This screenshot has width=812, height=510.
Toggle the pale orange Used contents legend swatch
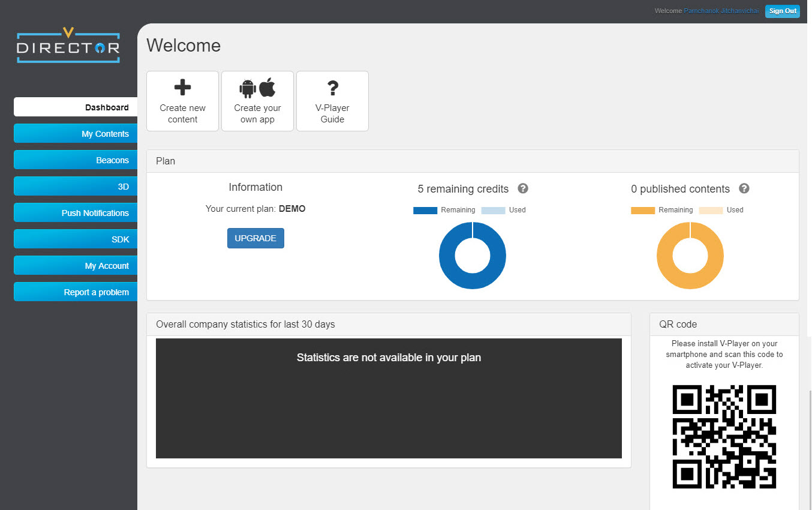(711, 210)
